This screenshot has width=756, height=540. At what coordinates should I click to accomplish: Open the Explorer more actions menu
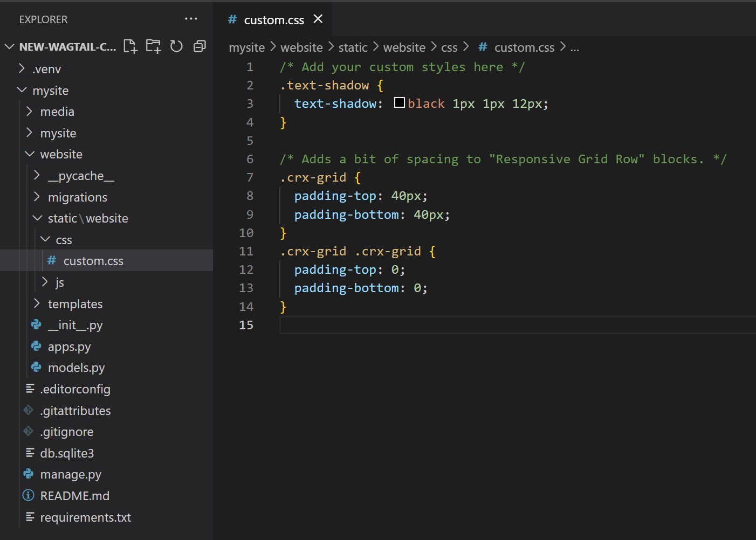click(x=191, y=19)
